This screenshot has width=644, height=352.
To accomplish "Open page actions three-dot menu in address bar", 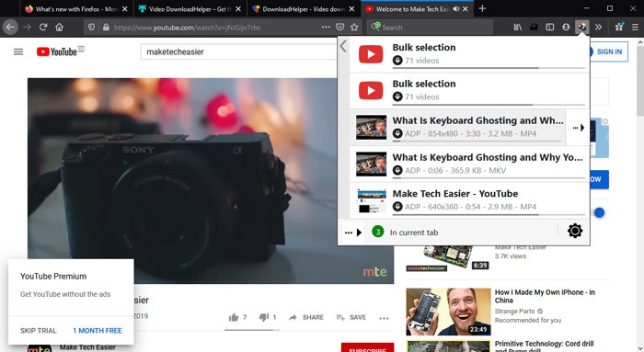I will (x=326, y=27).
